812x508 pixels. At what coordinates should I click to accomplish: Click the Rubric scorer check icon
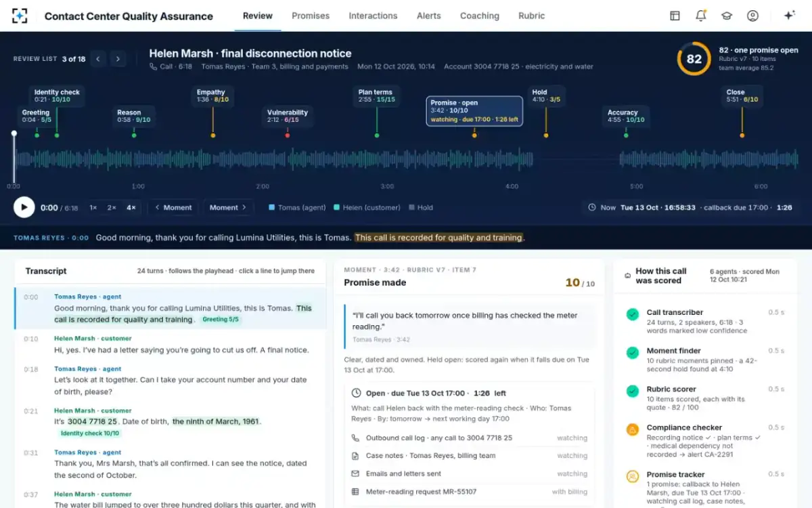tap(632, 391)
